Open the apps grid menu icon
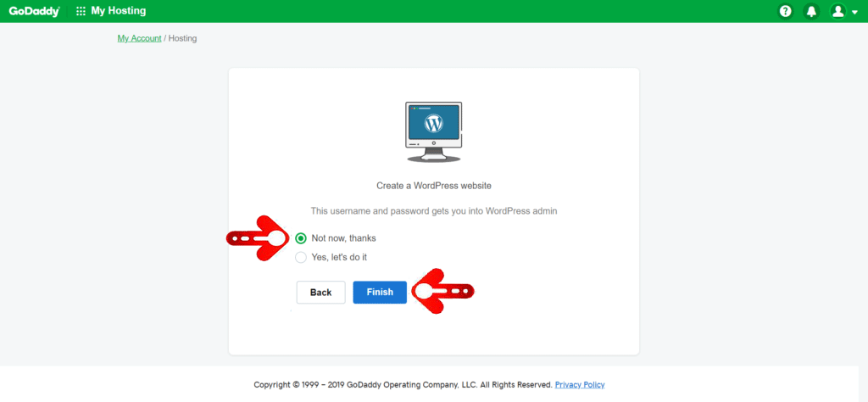 81,11
